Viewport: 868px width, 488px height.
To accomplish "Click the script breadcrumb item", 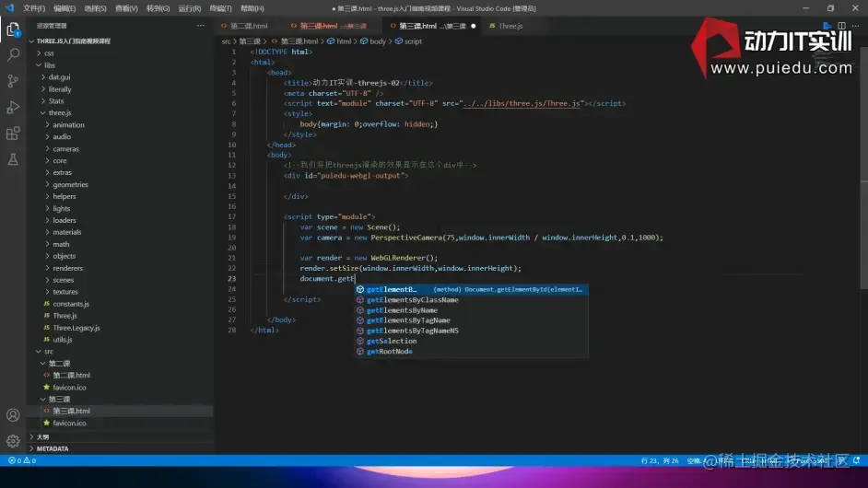I will point(413,41).
